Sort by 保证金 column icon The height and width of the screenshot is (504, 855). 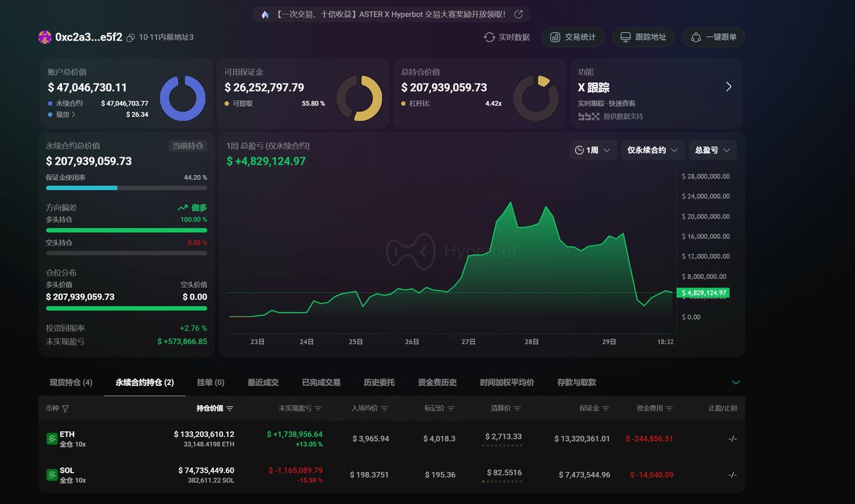(x=606, y=409)
